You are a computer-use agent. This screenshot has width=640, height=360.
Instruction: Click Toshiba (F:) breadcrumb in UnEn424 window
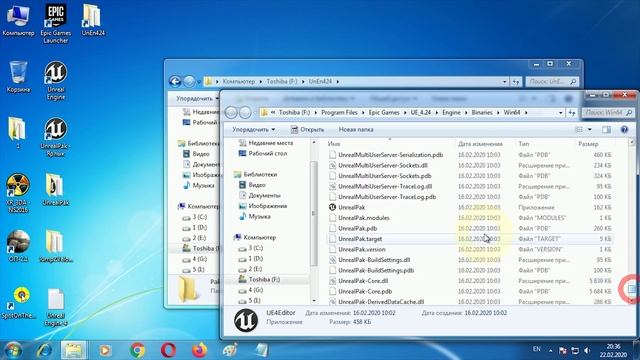click(282, 82)
